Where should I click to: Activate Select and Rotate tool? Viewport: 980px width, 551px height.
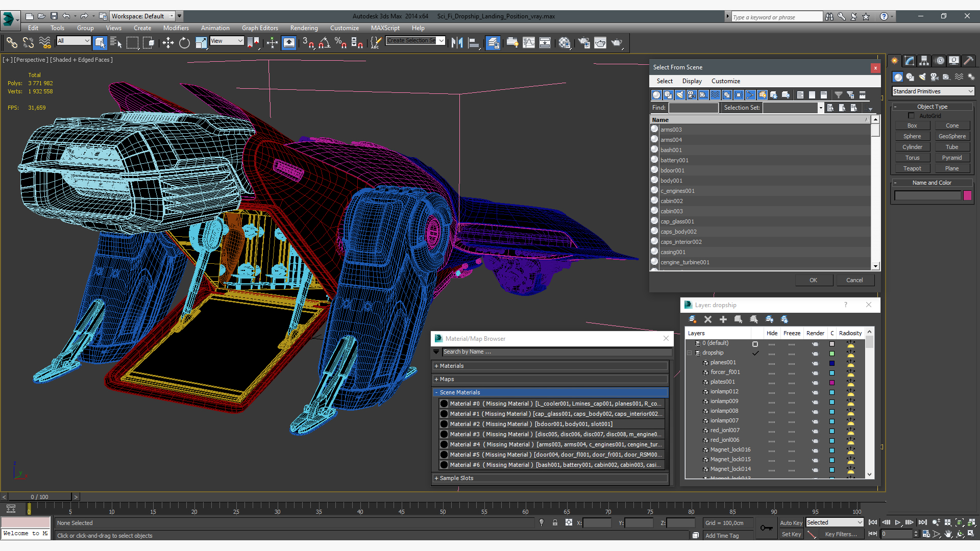pos(184,43)
